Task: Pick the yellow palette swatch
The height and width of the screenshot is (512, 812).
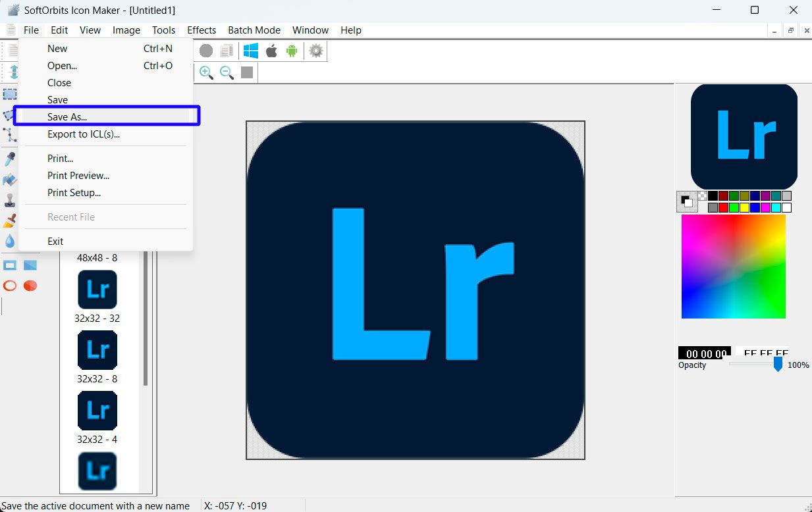Action: click(744, 207)
